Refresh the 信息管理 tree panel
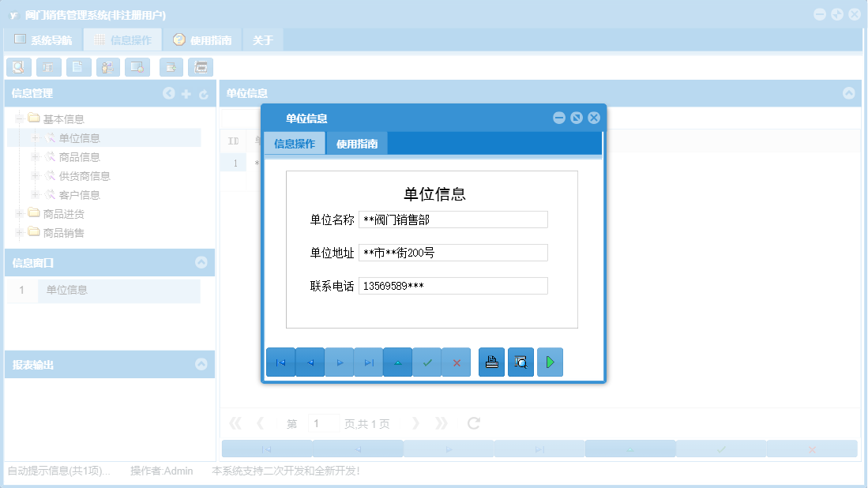Image resolution: width=868 pixels, height=488 pixels. coord(204,93)
